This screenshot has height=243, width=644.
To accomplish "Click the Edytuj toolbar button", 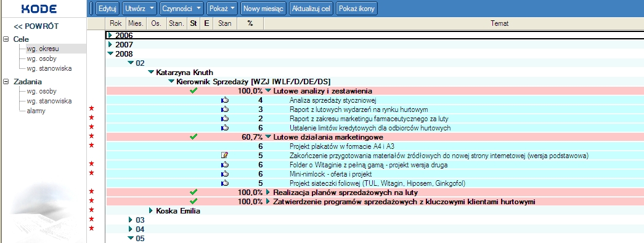I will pyautogui.click(x=107, y=9).
